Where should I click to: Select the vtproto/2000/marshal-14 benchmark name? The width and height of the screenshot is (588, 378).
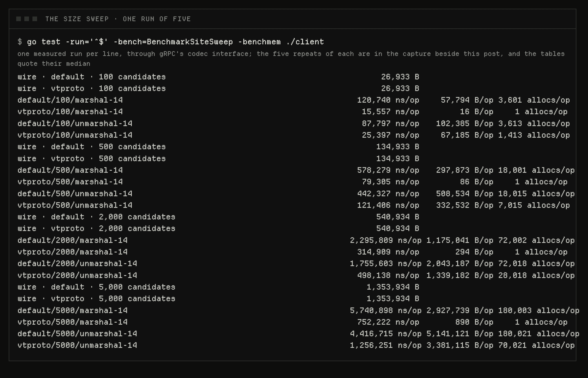(72, 252)
